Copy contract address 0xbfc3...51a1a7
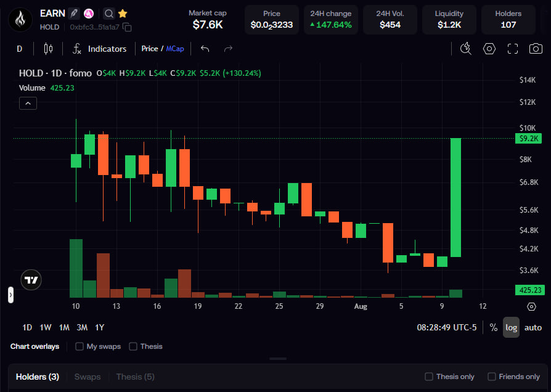This screenshot has height=392, width=551. coord(127,27)
